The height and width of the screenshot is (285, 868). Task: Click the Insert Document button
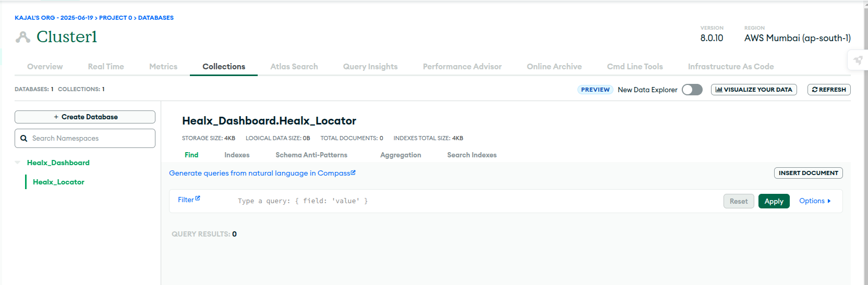809,173
